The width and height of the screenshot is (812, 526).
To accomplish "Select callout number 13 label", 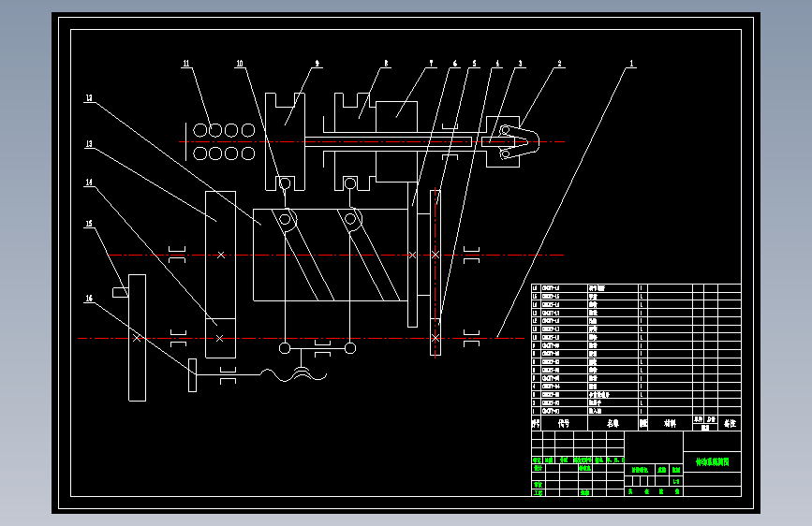I will click(89, 143).
